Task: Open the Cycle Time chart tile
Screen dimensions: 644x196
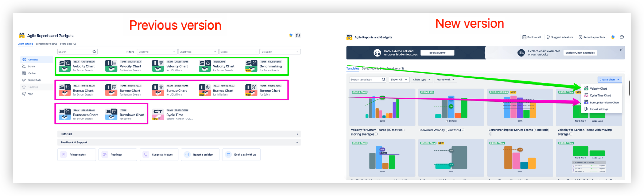Action: [173, 115]
